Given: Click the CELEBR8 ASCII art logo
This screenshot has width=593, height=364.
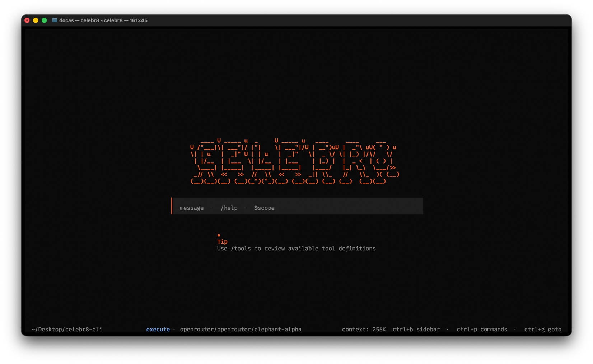Looking at the screenshot, I should click(294, 161).
